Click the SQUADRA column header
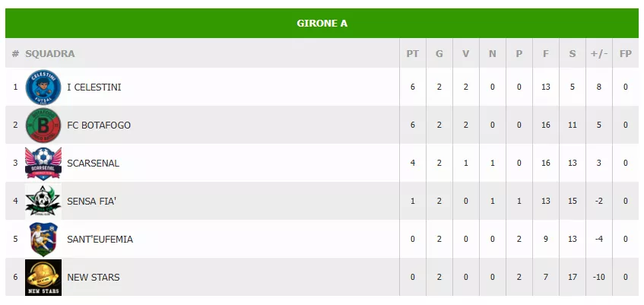 click(x=50, y=54)
